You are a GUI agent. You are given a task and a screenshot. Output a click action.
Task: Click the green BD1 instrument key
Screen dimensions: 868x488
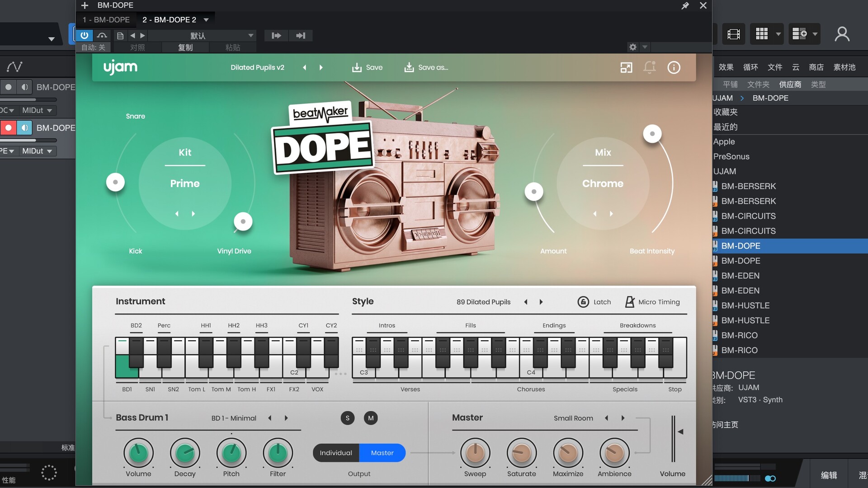(x=127, y=366)
